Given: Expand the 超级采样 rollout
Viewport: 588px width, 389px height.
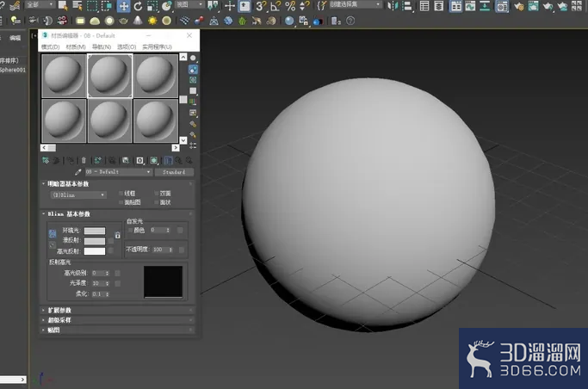Looking at the screenshot, I should pos(117,320).
